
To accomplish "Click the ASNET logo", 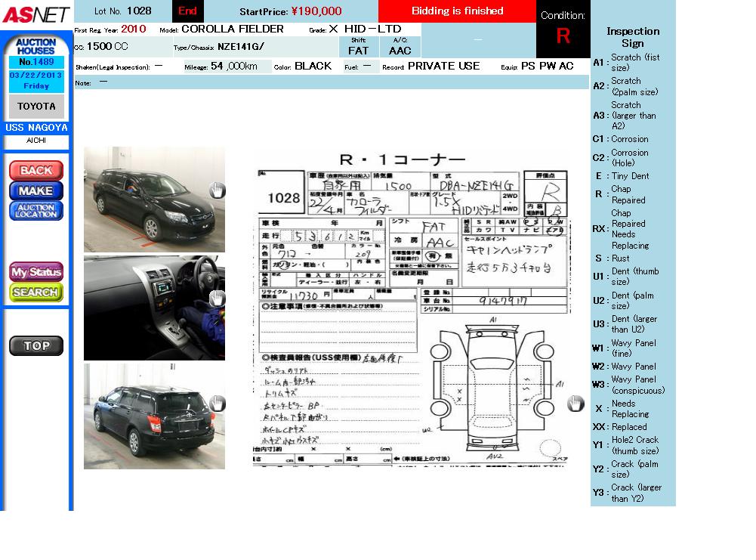I will click(35, 14).
